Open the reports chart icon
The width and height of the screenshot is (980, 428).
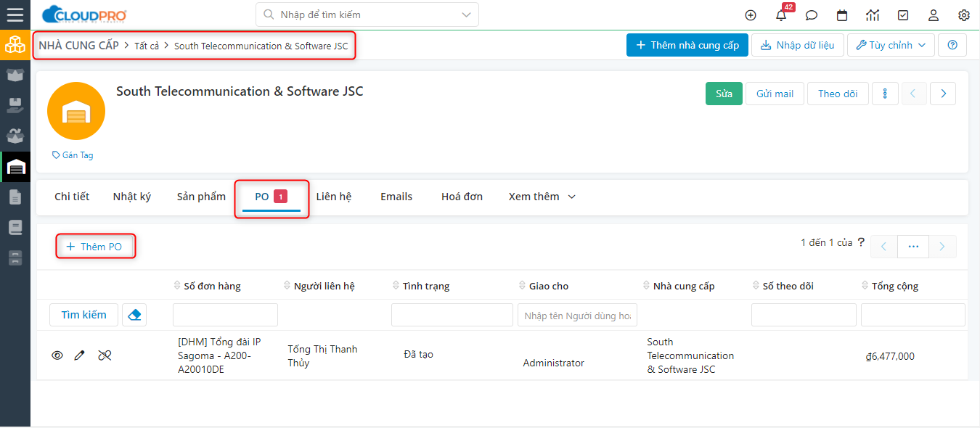[x=873, y=15]
